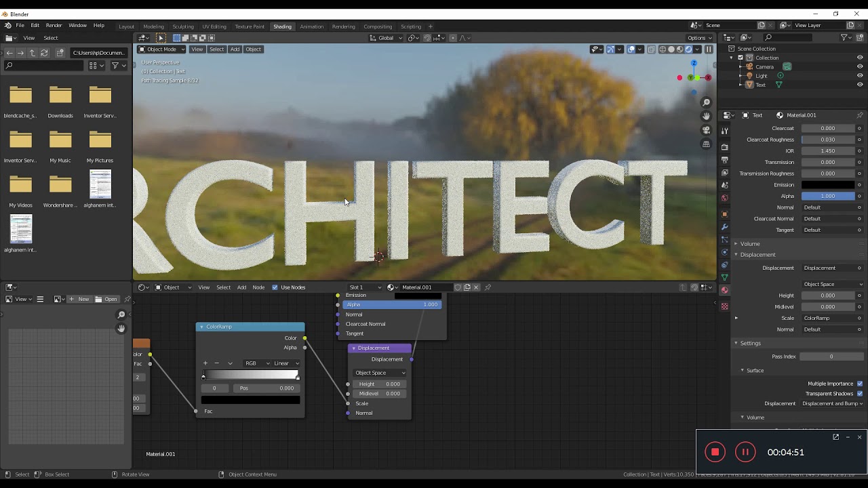Toggle Multiple Importance checkbox

tap(860, 384)
